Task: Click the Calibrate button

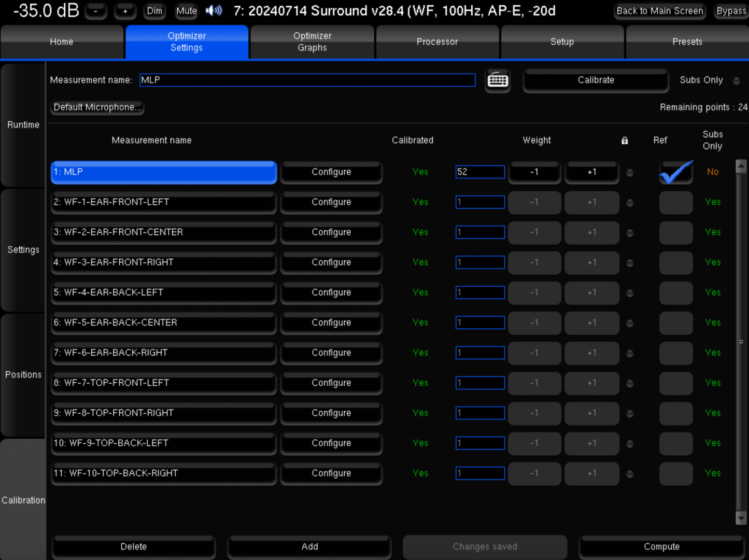Action: tap(596, 80)
